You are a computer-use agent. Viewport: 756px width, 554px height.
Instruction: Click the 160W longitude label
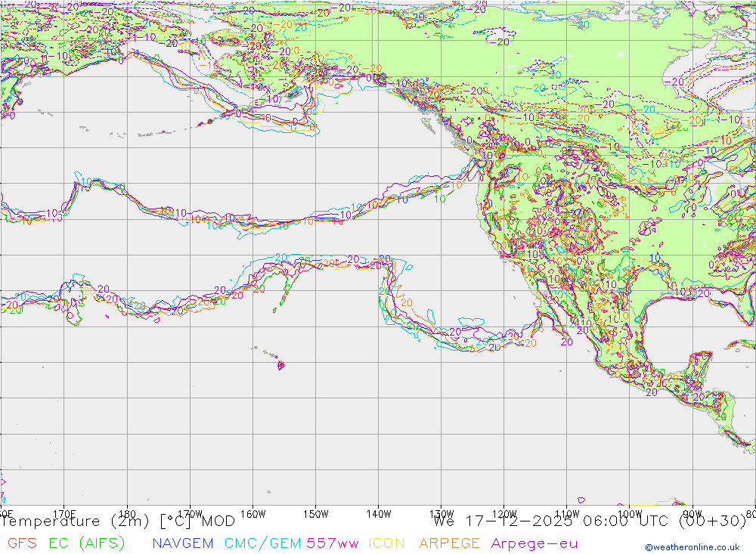[x=253, y=513]
